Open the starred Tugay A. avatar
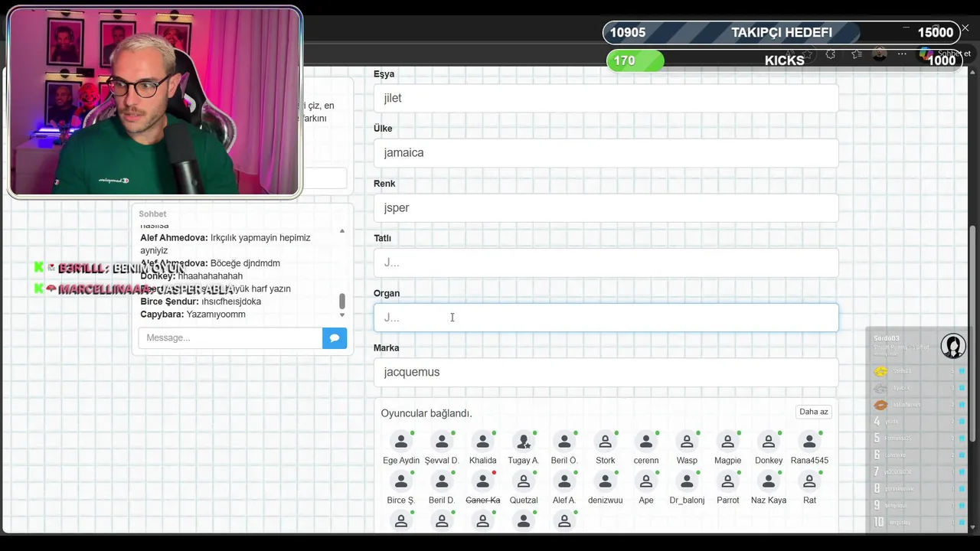980x551 pixels. (x=524, y=441)
